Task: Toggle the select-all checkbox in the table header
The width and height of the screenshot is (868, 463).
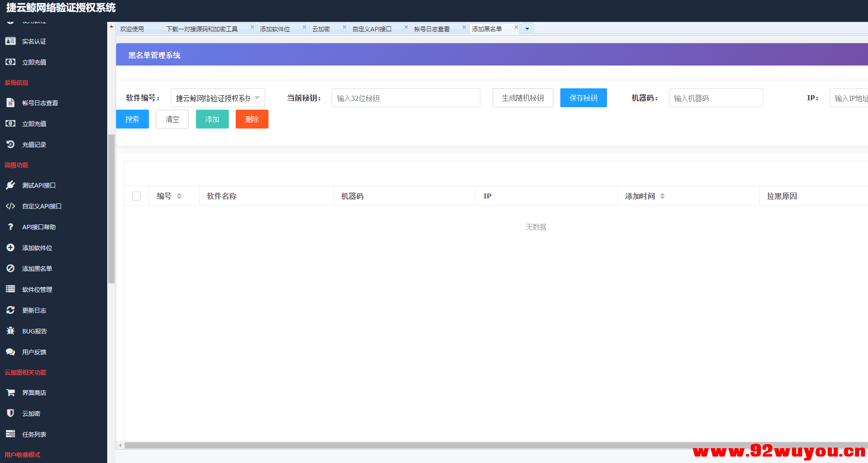Action: (136, 196)
